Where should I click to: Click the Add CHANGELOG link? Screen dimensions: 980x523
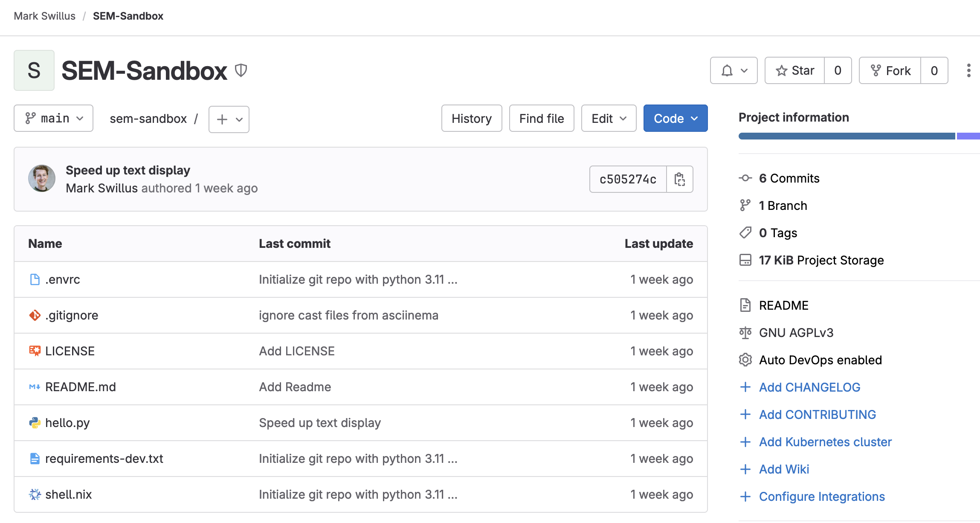[x=809, y=387]
